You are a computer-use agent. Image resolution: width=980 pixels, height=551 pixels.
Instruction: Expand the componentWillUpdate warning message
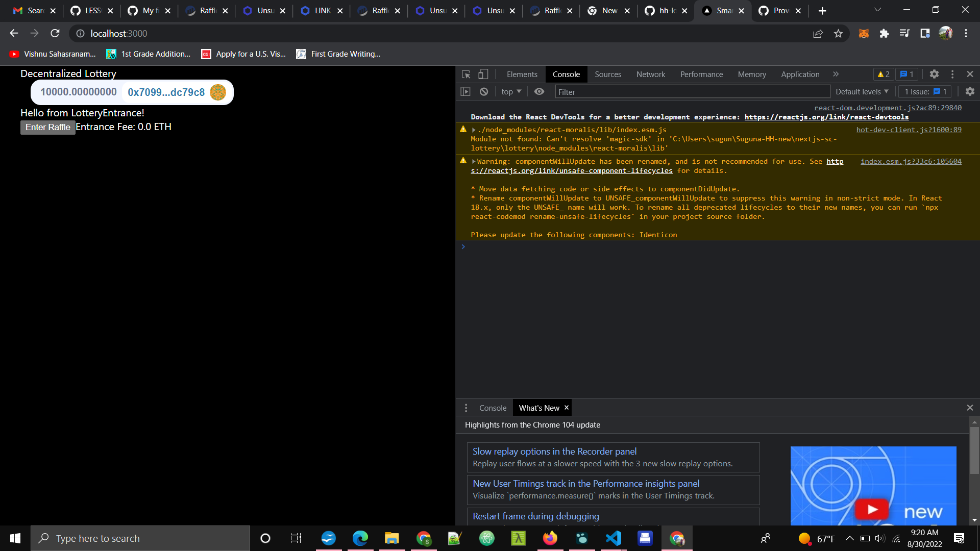click(474, 161)
